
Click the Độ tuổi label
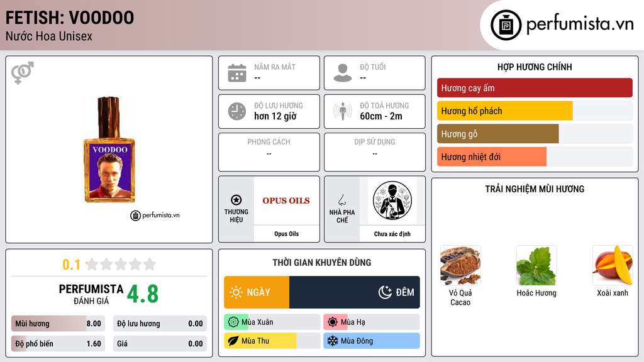[x=373, y=67]
